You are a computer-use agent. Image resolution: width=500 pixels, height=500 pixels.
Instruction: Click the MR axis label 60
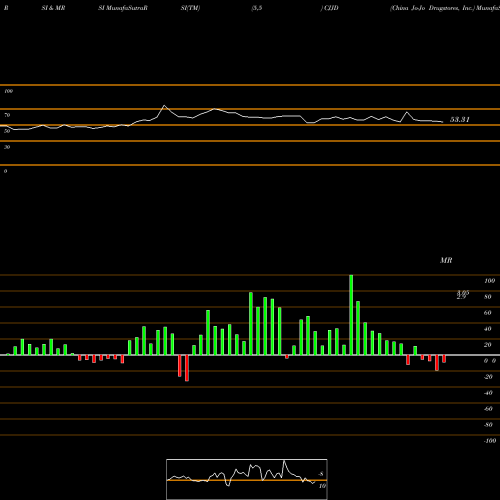pos(488,313)
